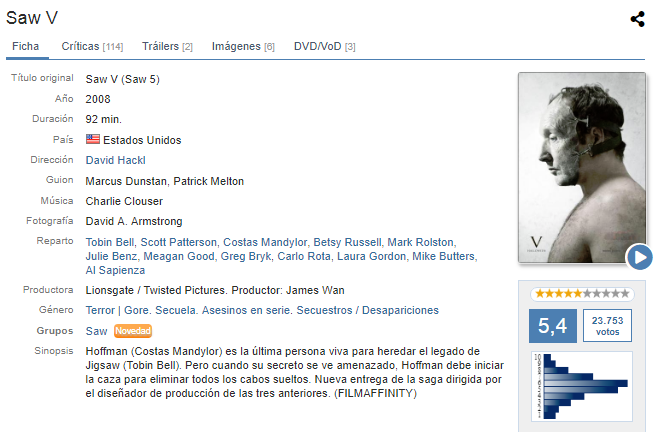Open the vote distribution histogram
The image size is (658, 432).
[x=582, y=386]
